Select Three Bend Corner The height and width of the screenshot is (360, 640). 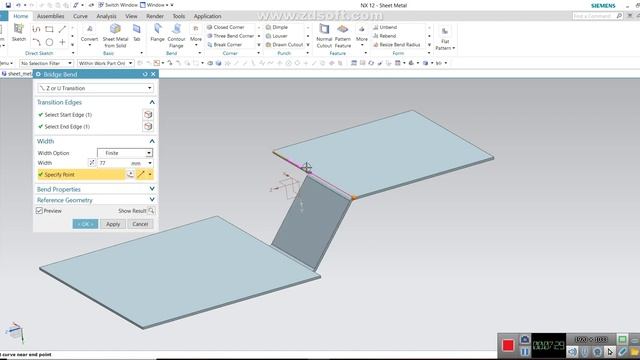click(230, 36)
